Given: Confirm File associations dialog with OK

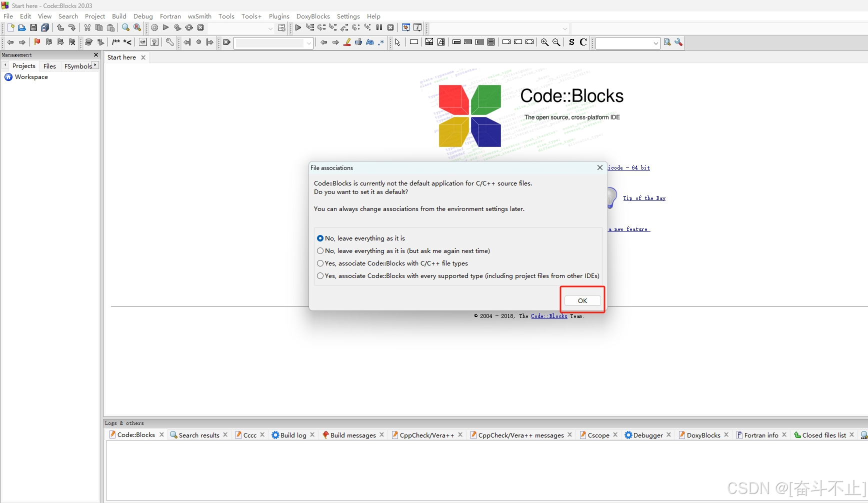Looking at the screenshot, I should pos(582,300).
